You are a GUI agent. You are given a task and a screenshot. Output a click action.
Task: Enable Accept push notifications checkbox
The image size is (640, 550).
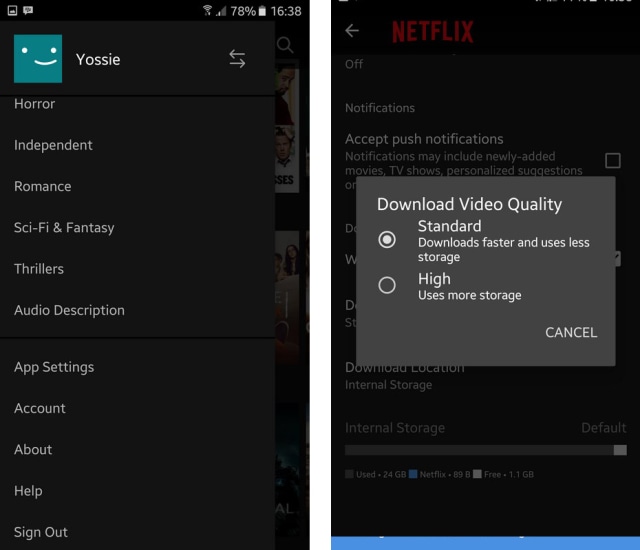click(613, 161)
